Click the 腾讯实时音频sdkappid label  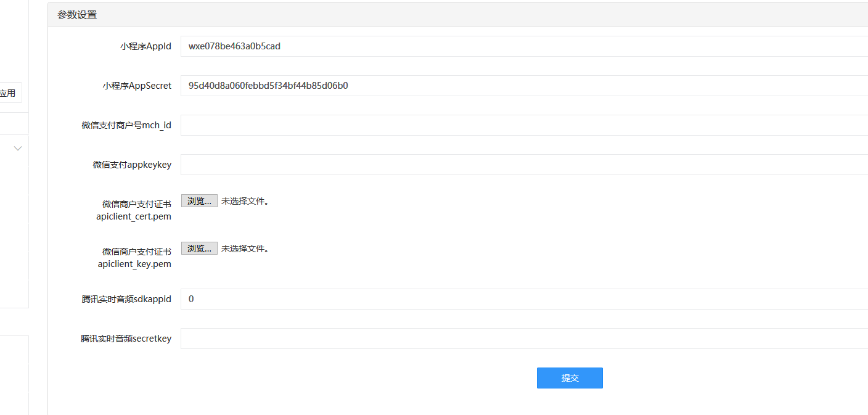(x=126, y=299)
